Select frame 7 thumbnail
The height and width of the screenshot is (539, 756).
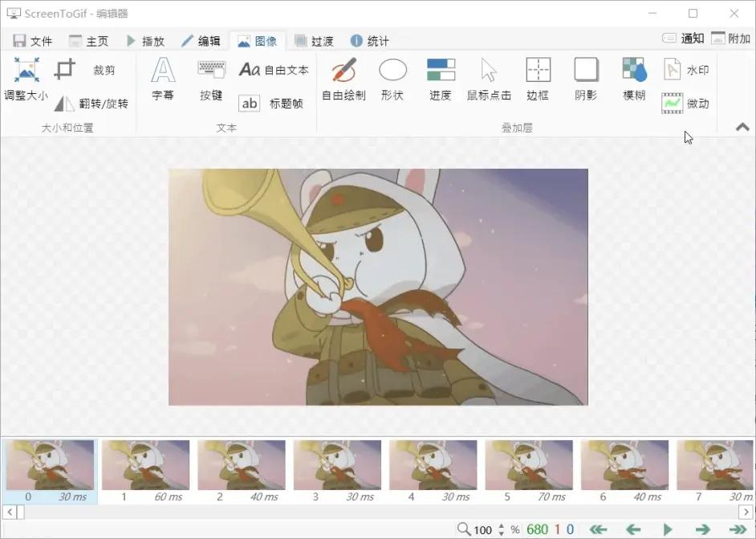[x=714, y=472]
